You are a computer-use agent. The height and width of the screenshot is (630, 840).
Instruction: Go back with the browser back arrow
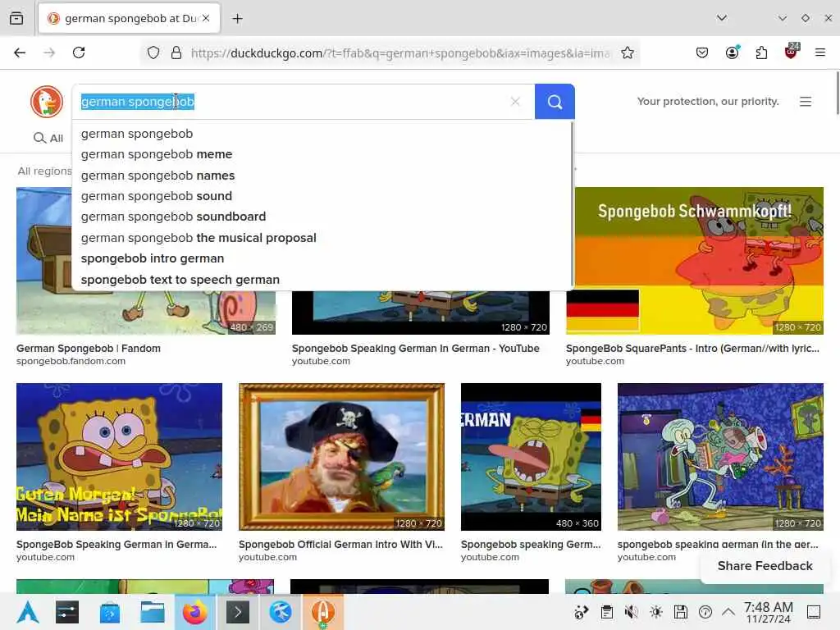tap(20, 52)
